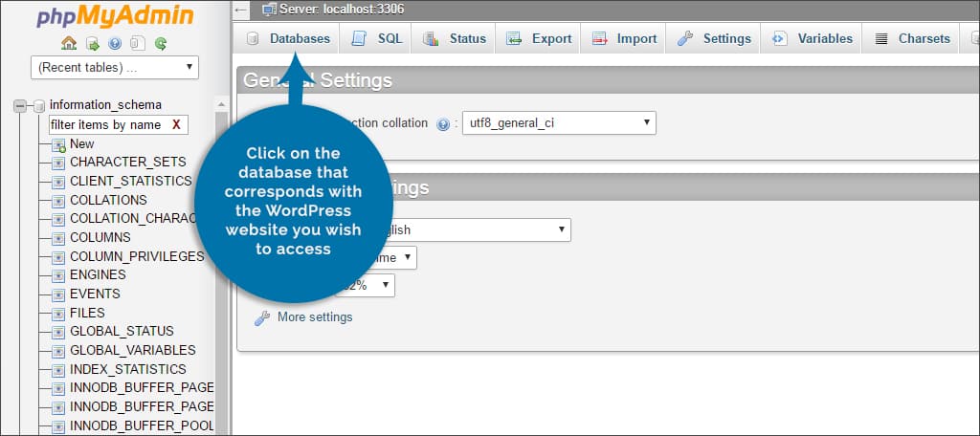The width and height of the screenshot is (980, 436).
Task: Collapse the information_schema tree node
Action: click(x=20, y=106)
